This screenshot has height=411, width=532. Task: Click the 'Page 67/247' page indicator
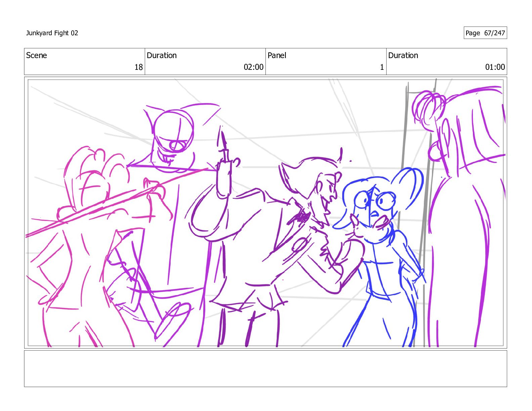485,33
